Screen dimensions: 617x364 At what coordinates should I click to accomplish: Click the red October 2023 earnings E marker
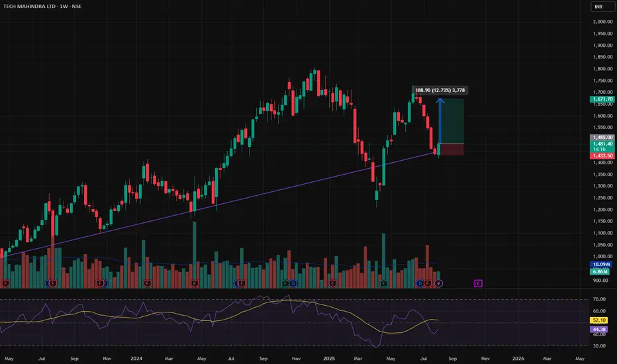click(x=101, y=283)
